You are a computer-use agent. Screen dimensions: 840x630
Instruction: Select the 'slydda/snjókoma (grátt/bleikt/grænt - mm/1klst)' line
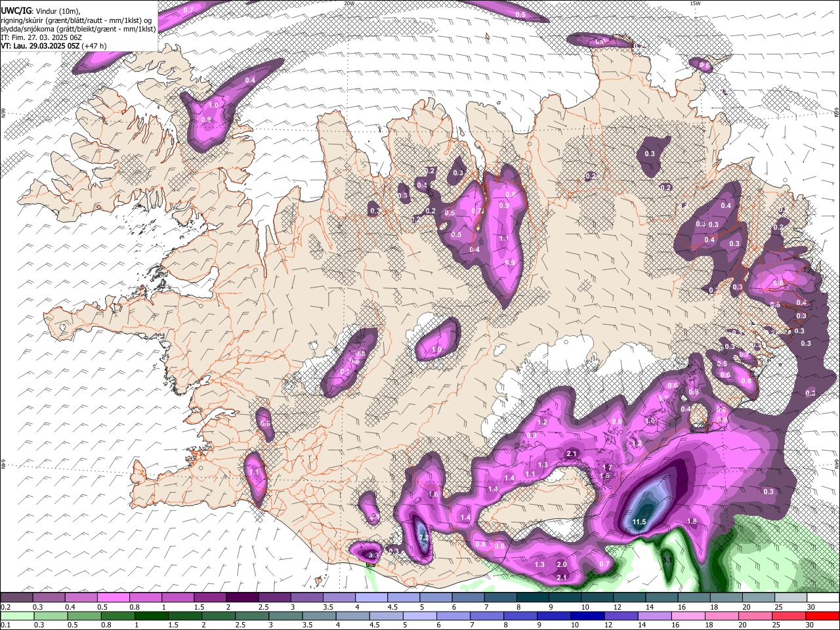[x=78, y=29]
